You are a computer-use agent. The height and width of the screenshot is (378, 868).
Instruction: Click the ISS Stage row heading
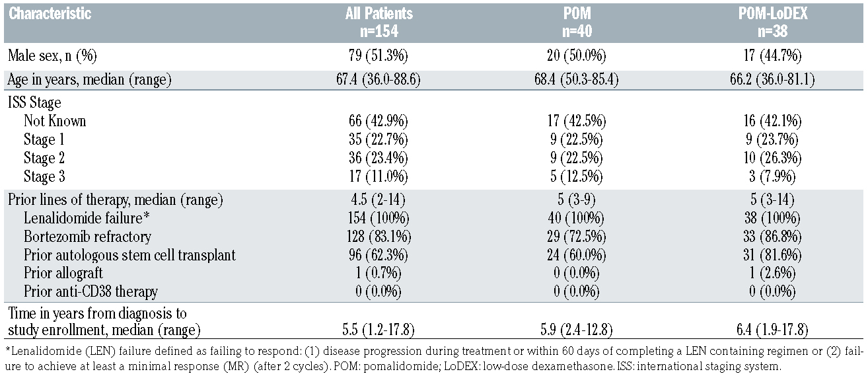coord(34,103)
